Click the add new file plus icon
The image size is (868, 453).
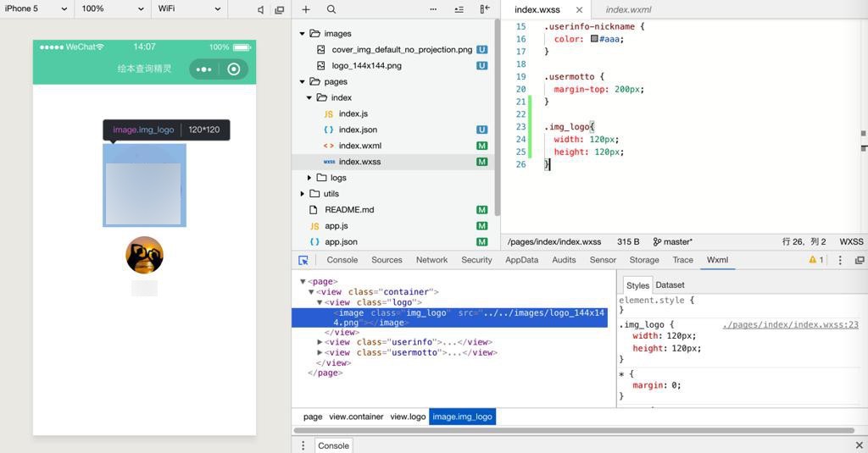pos(306,9)
